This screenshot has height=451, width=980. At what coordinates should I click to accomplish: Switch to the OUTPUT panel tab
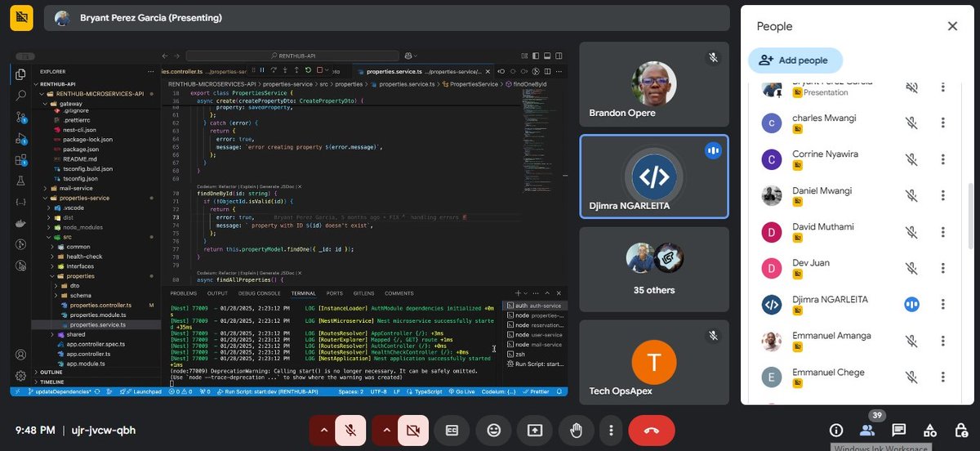point(217,293)
